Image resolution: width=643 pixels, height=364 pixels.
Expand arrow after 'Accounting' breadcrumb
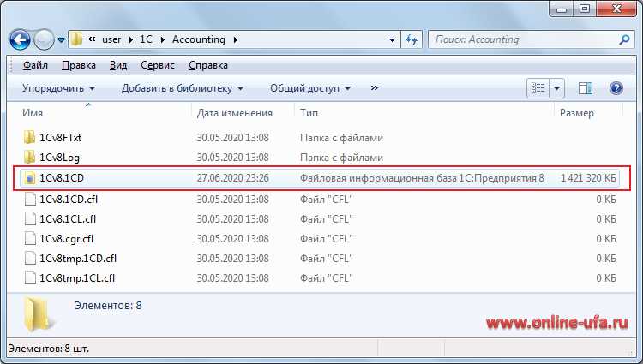[x=236, y=40]
